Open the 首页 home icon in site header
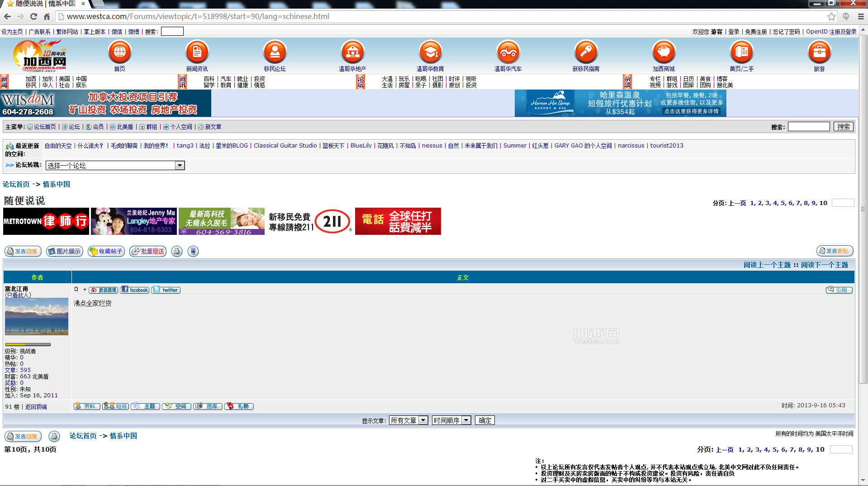 pos(119,52)
